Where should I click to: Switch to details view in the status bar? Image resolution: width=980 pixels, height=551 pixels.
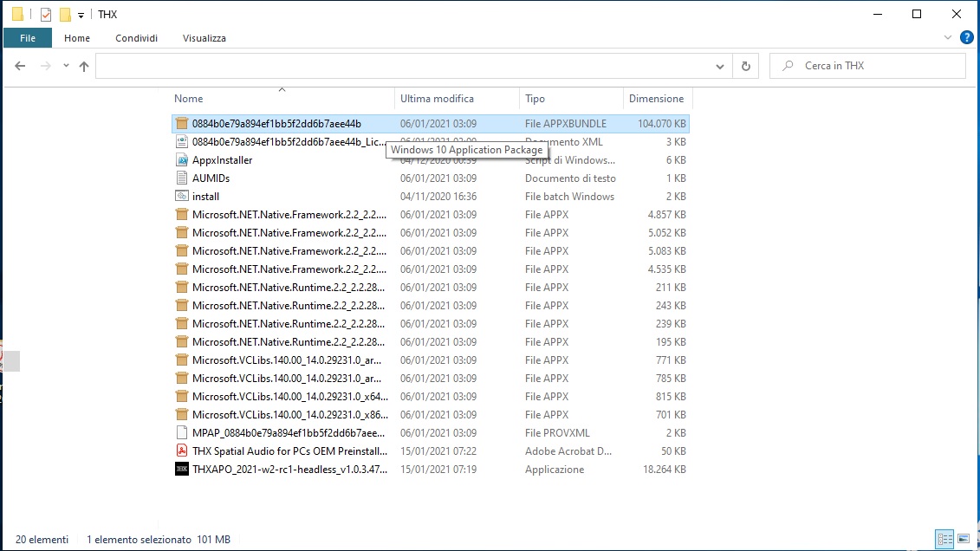click(944, 539)
